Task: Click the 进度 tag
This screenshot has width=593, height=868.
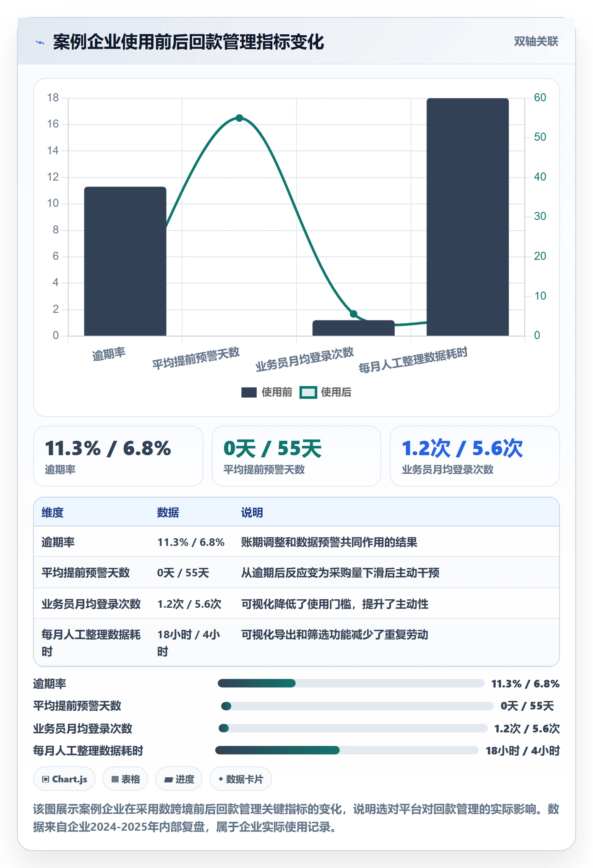Action: [179, 779]
